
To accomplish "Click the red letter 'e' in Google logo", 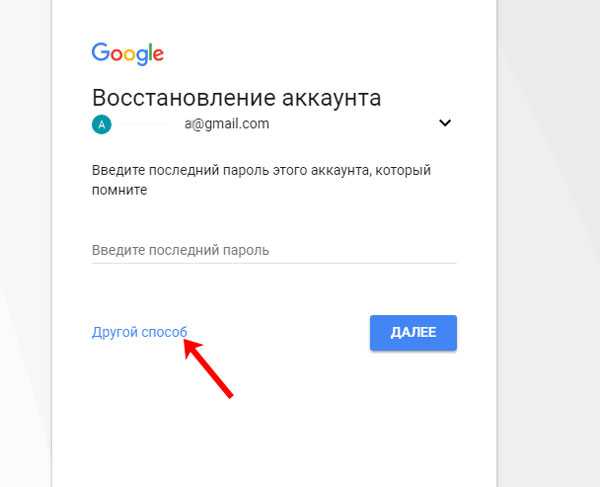I will pos(158,55).
